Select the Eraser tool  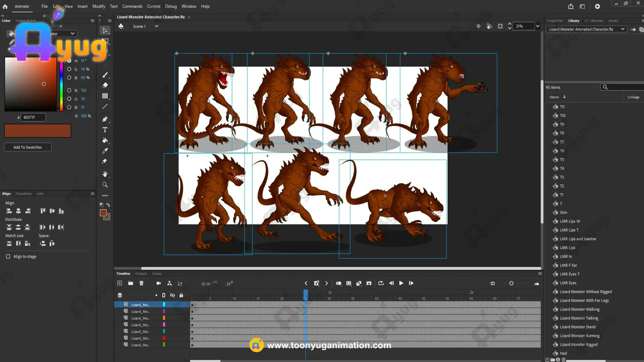tap(105, 85)
